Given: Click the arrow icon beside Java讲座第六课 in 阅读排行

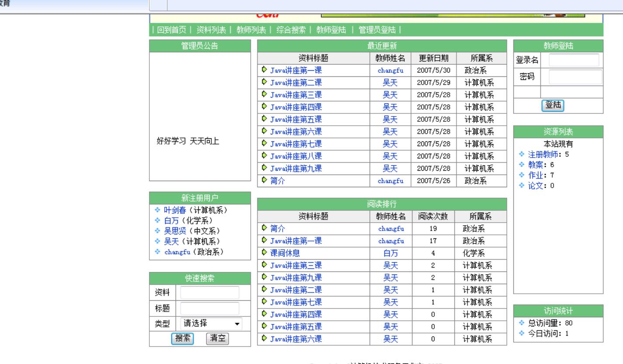Looking at the screenshot, I should [264, 337].
